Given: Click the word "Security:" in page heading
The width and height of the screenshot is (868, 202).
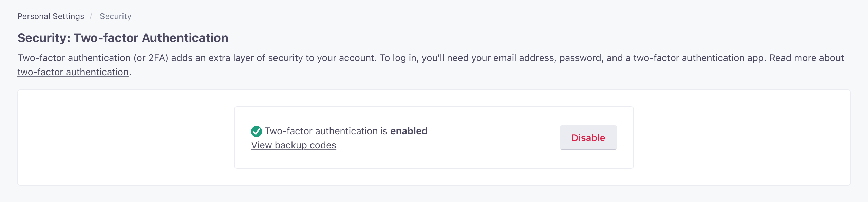Looking at the screenshot, I should [44, 38].
